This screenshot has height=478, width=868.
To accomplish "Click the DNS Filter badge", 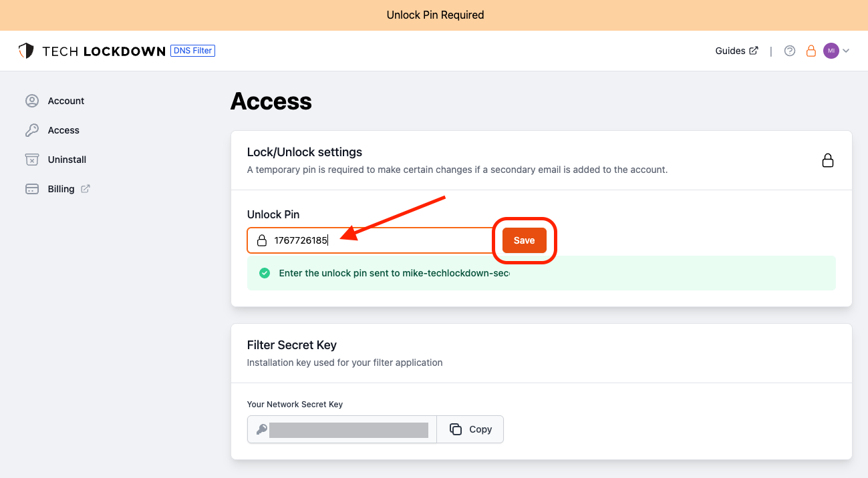I will [193, 51].
